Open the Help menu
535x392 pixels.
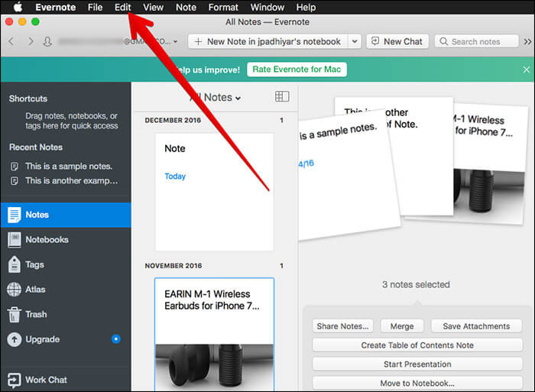[306, 7]
